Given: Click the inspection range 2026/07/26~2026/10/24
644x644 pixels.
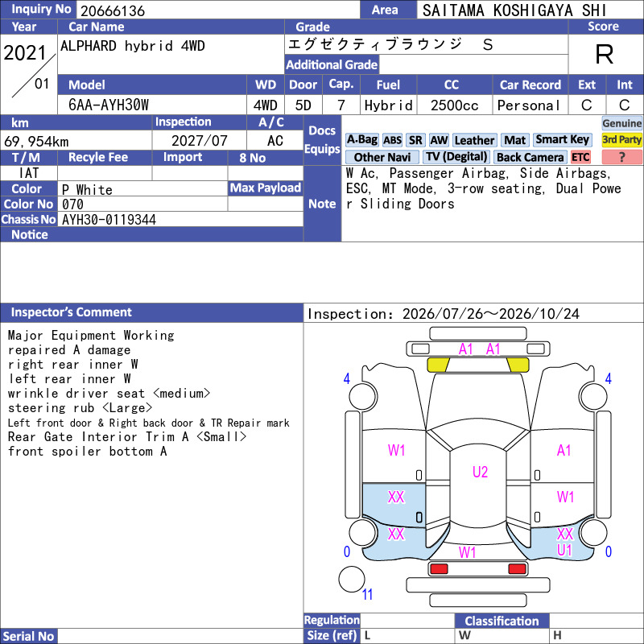Looking at the screenshot, I should point(491,314).
